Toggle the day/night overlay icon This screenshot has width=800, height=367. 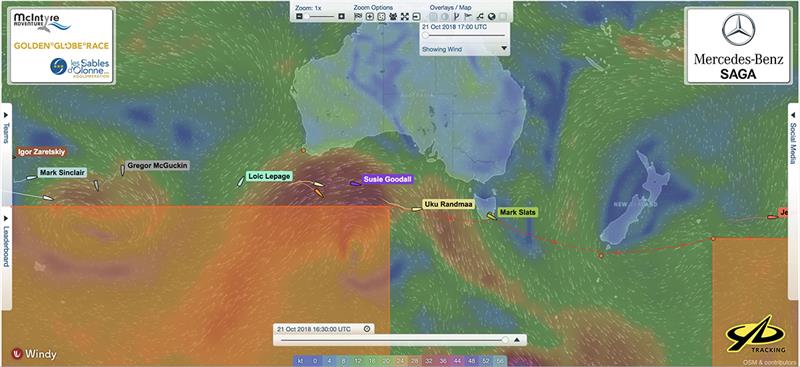point(445,16)
